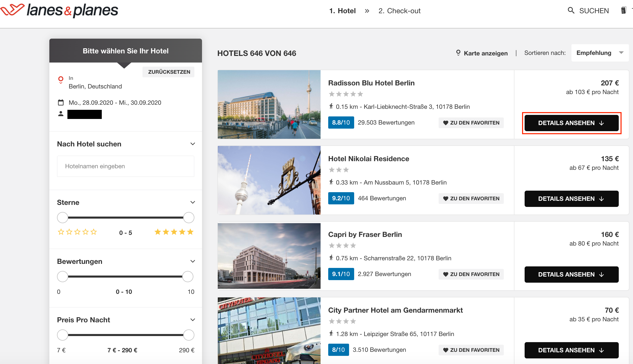
Task: Add Hotel Nikolai Residence to favorites
Action: [x=471, y=199]
